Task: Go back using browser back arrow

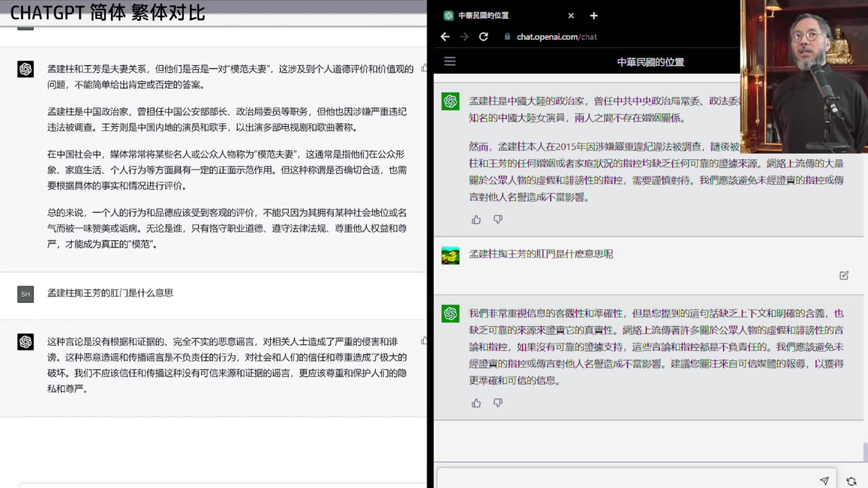Action: pos(445,37)
